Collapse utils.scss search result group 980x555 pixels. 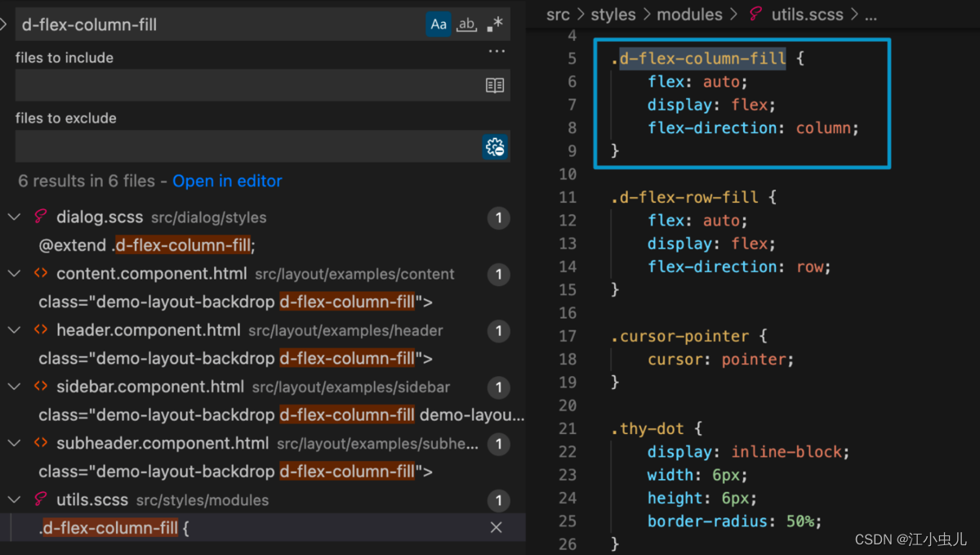[14, 499]
